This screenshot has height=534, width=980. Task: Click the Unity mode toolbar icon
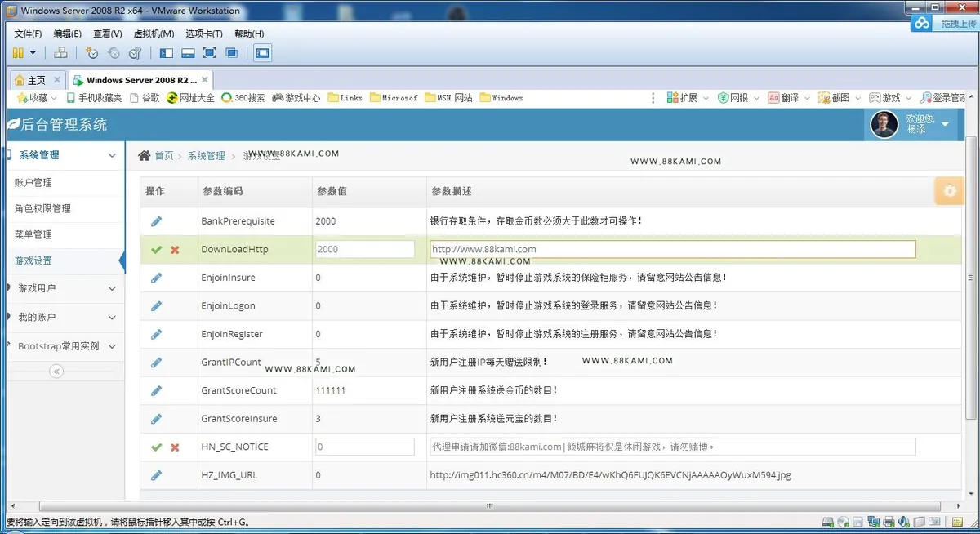tap(232, 53)
